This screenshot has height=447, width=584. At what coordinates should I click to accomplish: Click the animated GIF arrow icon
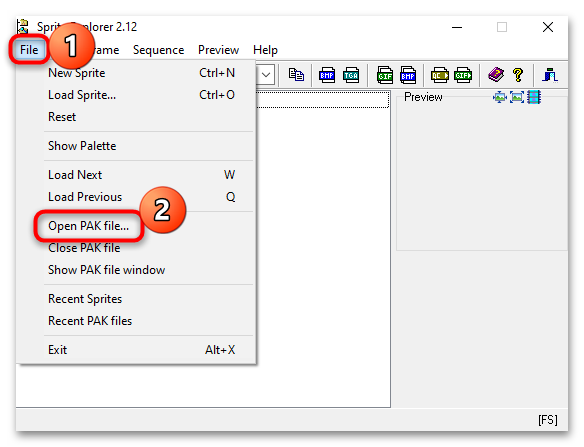coord(463,75)
